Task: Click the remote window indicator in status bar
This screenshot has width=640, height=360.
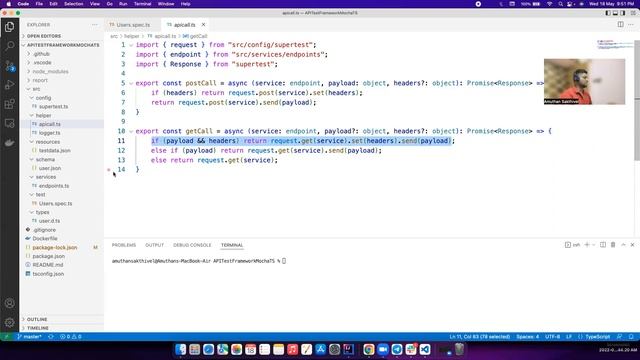Action: (x=6, y=337)
